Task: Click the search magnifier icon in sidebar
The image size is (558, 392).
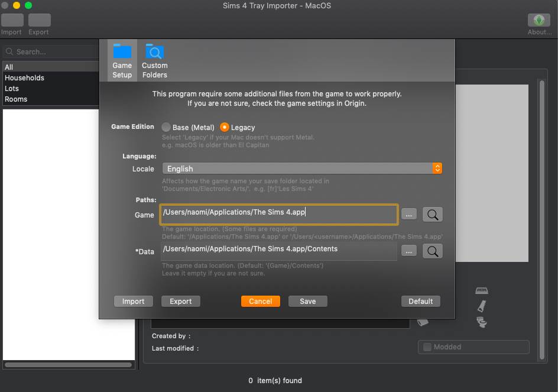Action: (9, 51)
